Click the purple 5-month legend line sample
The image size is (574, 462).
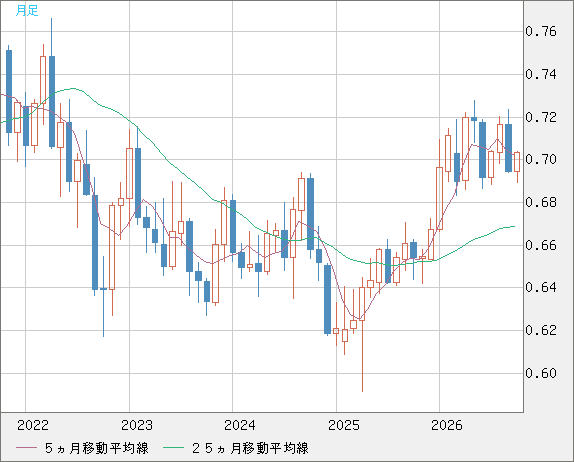(27, 448)
